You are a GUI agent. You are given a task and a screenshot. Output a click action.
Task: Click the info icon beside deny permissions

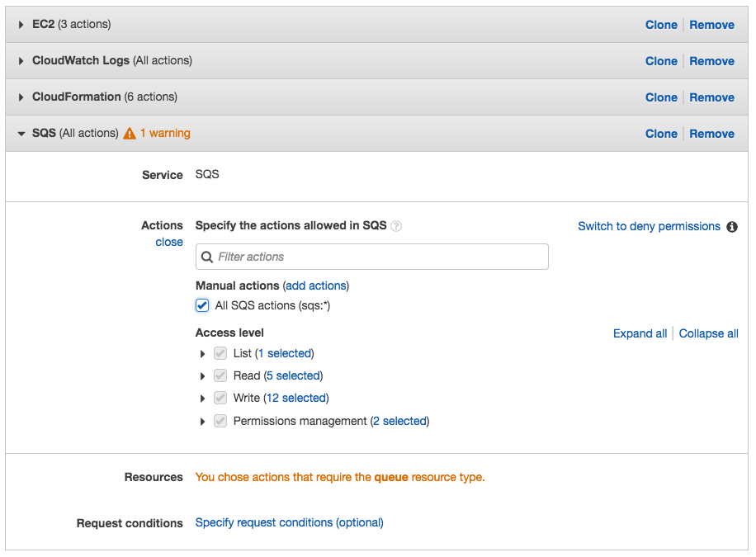(732, 227)
